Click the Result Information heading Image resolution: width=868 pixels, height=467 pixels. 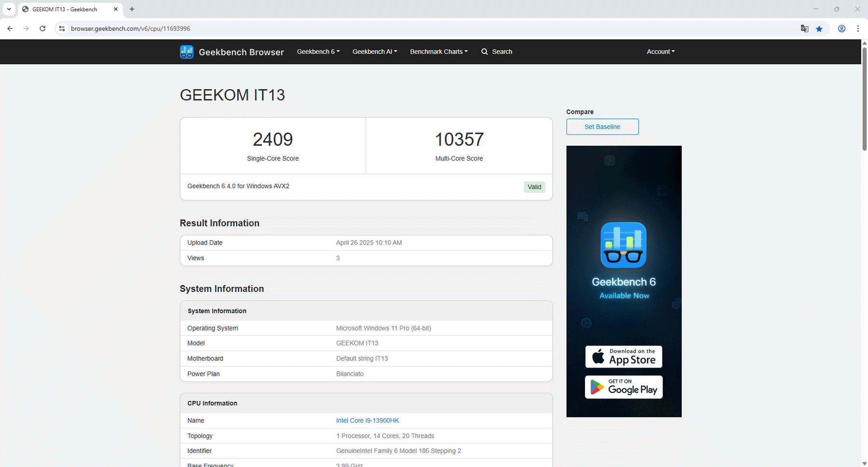219,223
